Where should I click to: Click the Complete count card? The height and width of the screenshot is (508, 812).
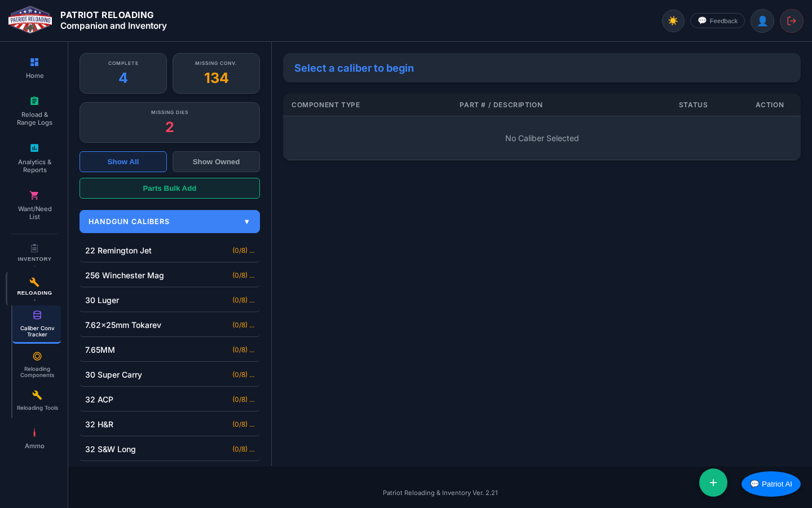point(123,73)
